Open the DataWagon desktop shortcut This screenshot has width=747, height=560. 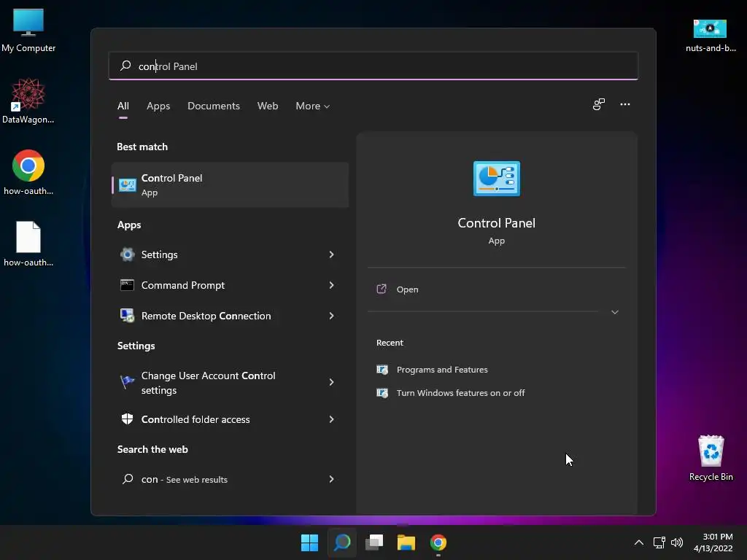click(x=28, y=101)
